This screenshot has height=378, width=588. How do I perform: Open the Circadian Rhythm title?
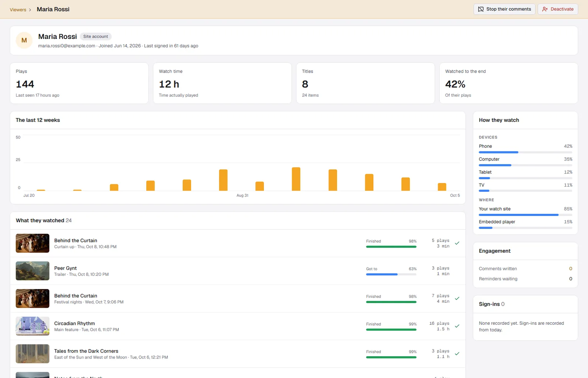(x=75, y=323)
